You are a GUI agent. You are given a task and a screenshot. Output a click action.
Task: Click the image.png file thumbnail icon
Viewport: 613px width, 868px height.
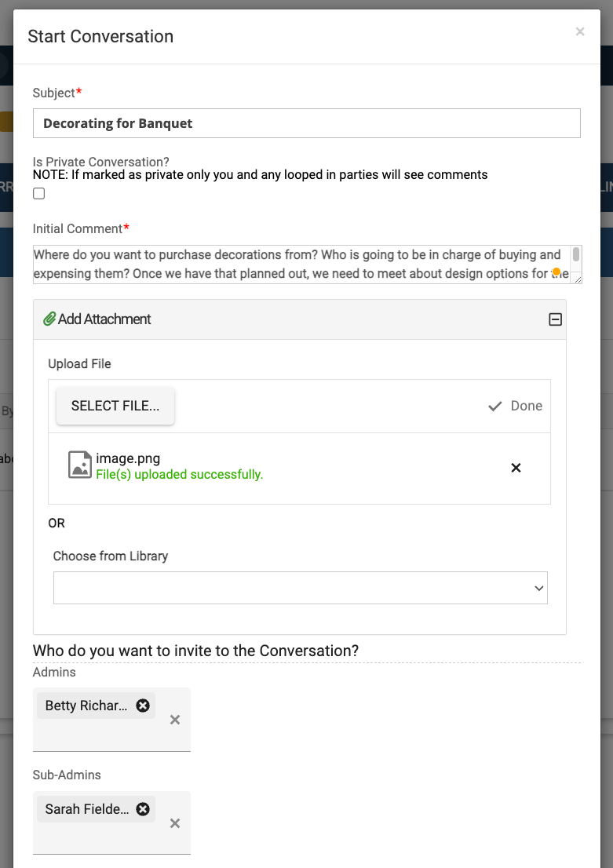(79, 465)
